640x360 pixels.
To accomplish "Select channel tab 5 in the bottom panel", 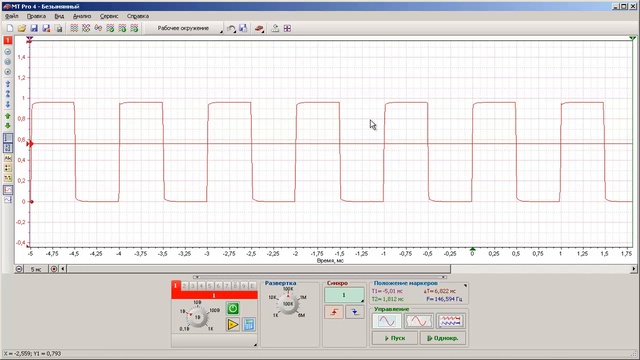I will point(210,286).
